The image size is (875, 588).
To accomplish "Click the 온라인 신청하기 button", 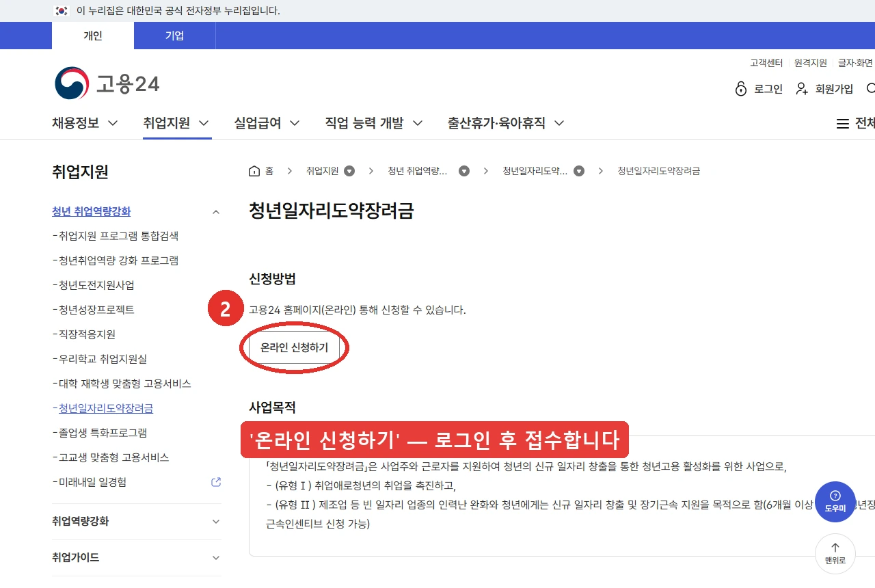I will pyautogui.click(x=294, y=347).
